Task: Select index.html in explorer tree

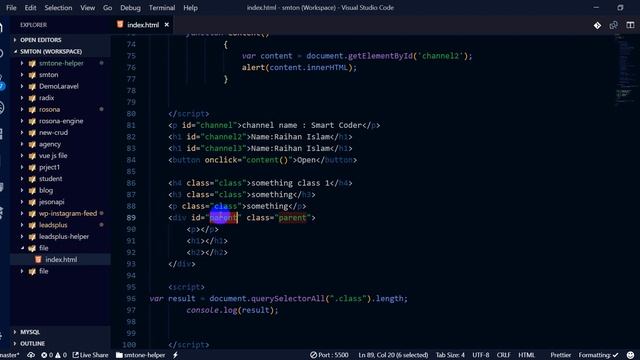Action: tap(60, 260)
